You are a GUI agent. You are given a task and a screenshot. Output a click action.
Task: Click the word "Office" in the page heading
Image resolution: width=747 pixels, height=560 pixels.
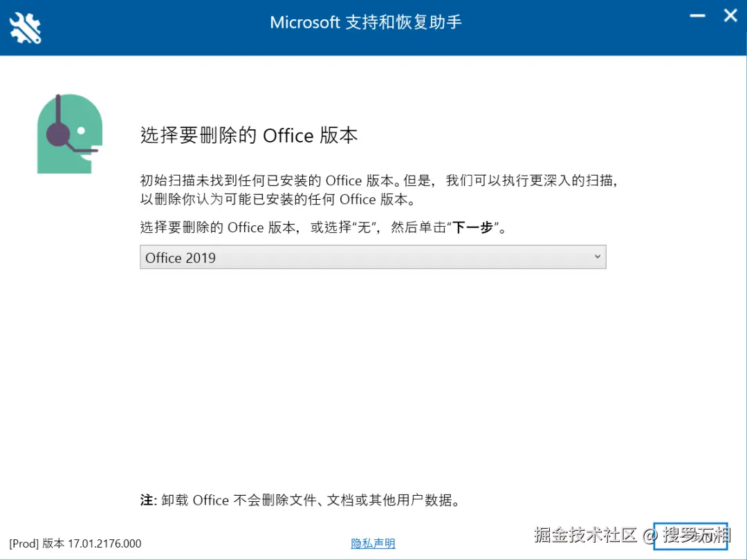[288, 136]
